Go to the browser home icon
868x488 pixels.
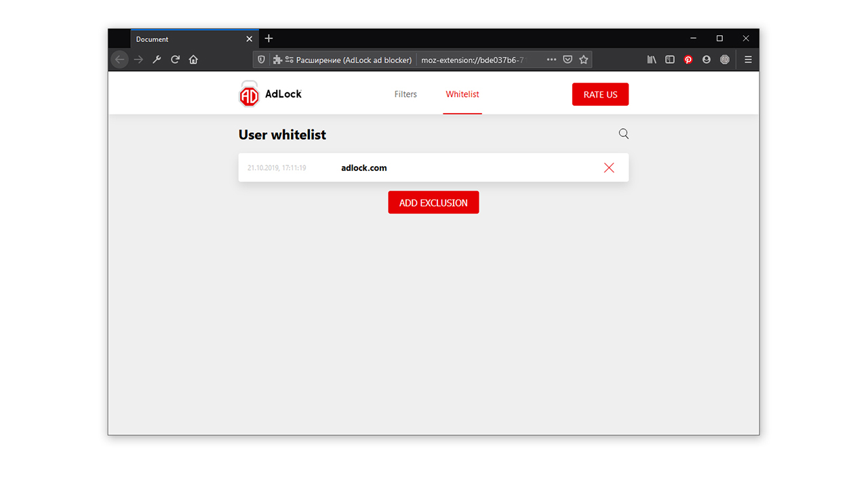(x=193, y=60)
